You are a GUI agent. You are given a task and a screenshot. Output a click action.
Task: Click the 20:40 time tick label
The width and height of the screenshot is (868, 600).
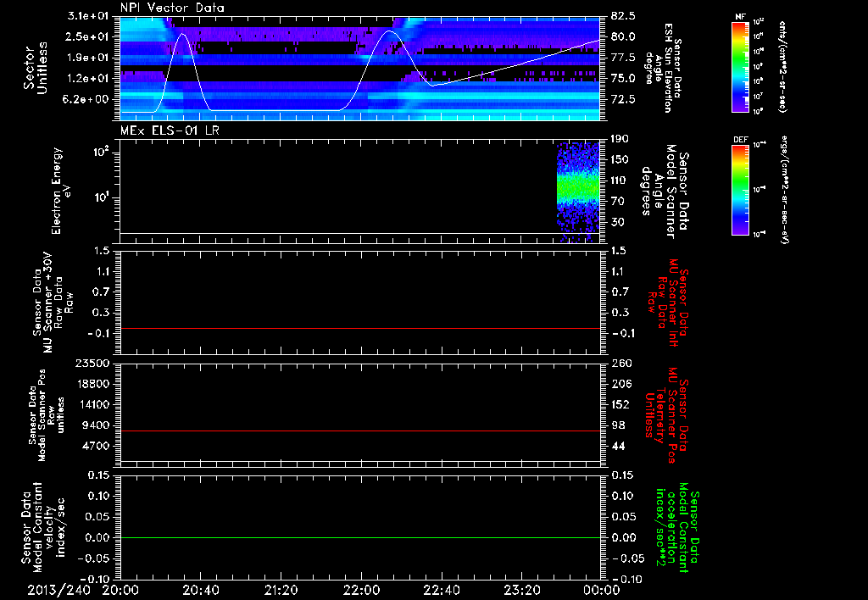[200, 590]
